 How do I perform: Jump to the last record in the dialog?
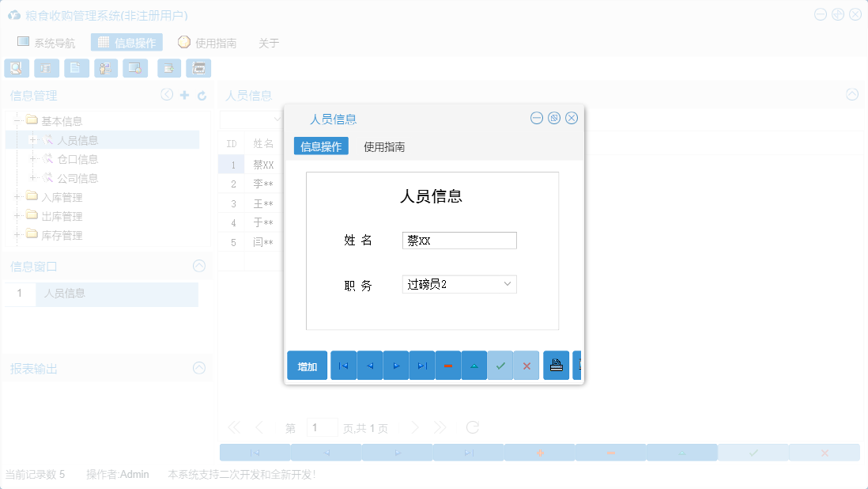click(x=421, y=365)
